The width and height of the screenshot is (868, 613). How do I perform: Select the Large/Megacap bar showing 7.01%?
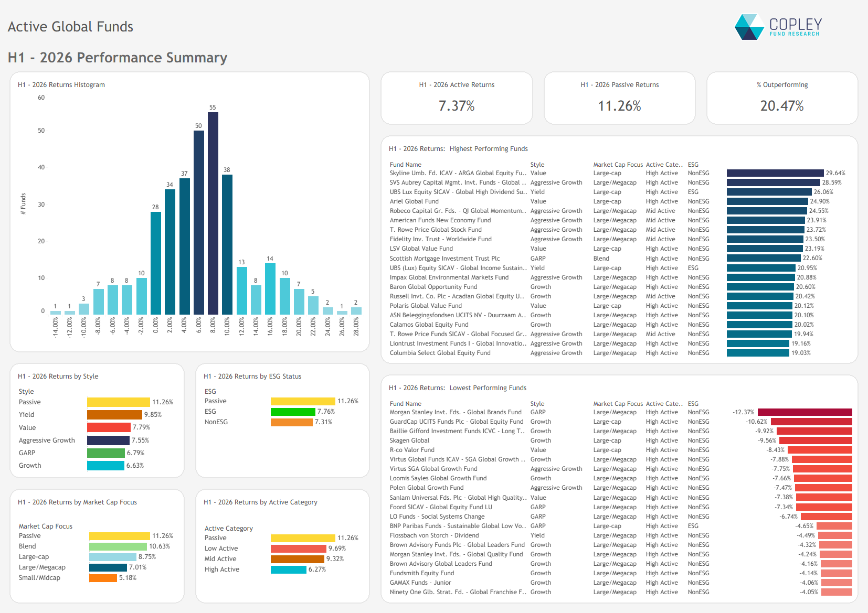point(108,567)
